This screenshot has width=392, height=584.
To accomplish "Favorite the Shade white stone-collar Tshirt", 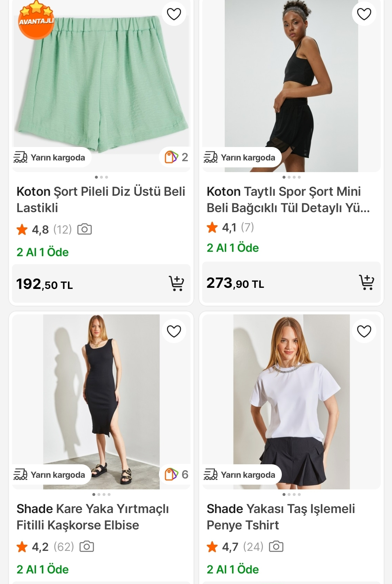I will click(x=364, y=331).
